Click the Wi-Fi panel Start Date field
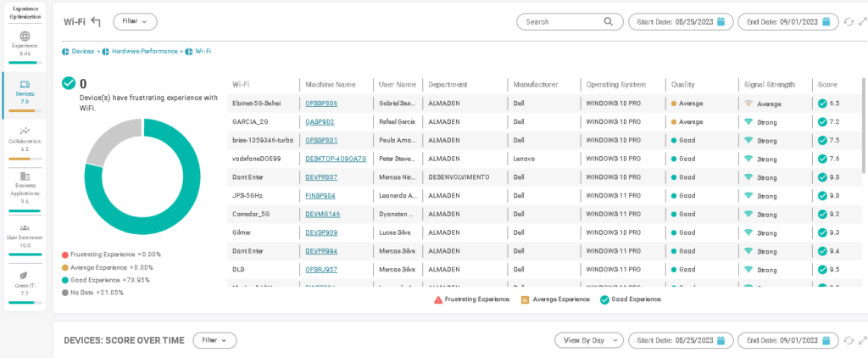This screenshot has height=358, width=868. pyautogui.click(x=679, y=22)
